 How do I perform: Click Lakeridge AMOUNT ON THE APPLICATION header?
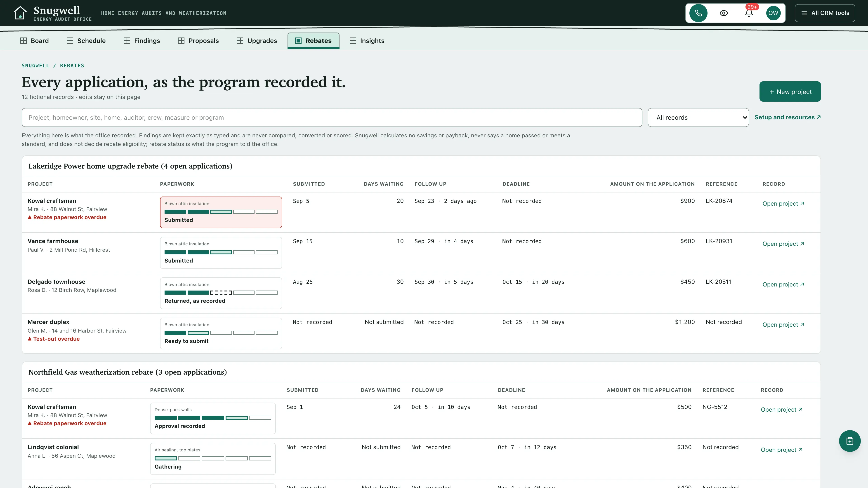652,184
